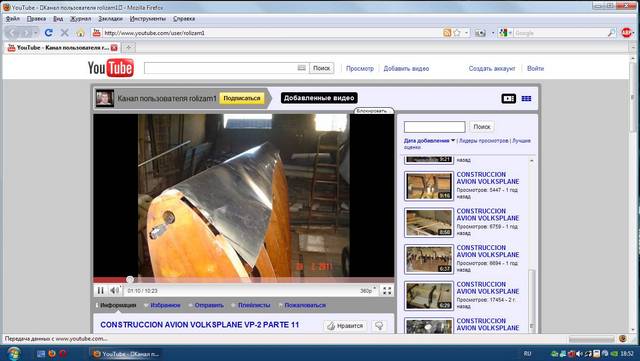Click the dislike thumbs-down icon
The height and width of the screenshot is (361, 640).
379,325
